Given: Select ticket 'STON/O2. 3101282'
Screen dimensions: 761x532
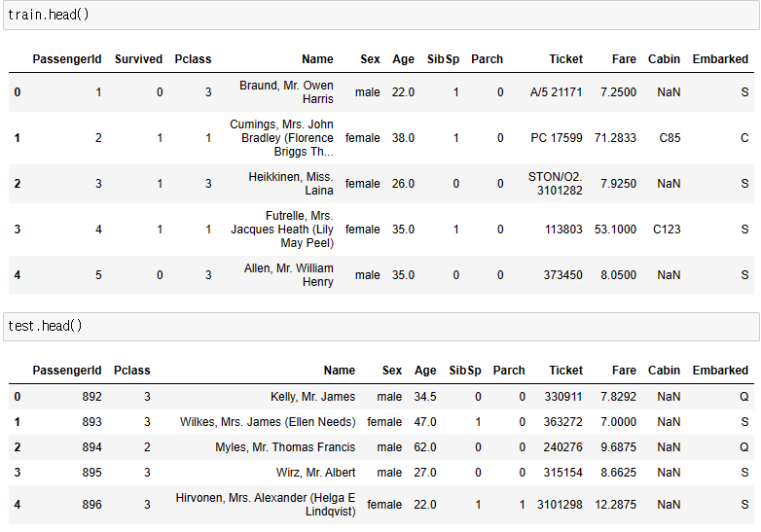Looking at the screenshot, I should click(x=556, y=183).
